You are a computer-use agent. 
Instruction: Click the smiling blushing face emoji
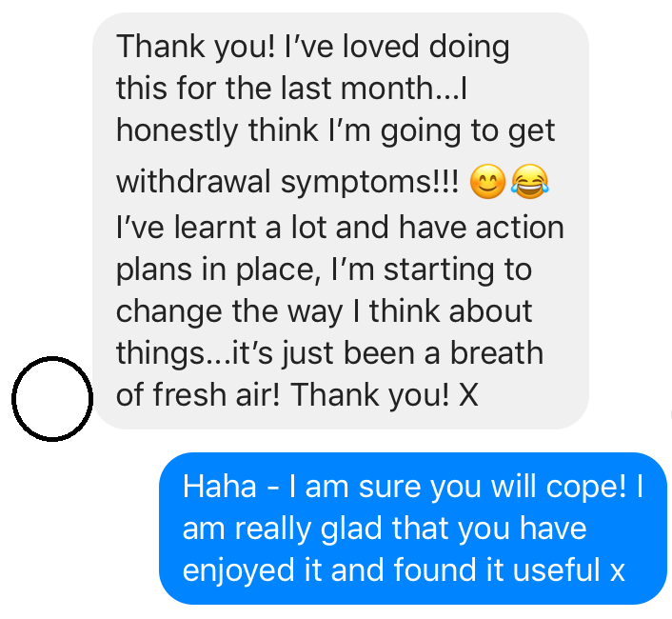(x=487, y=181)
